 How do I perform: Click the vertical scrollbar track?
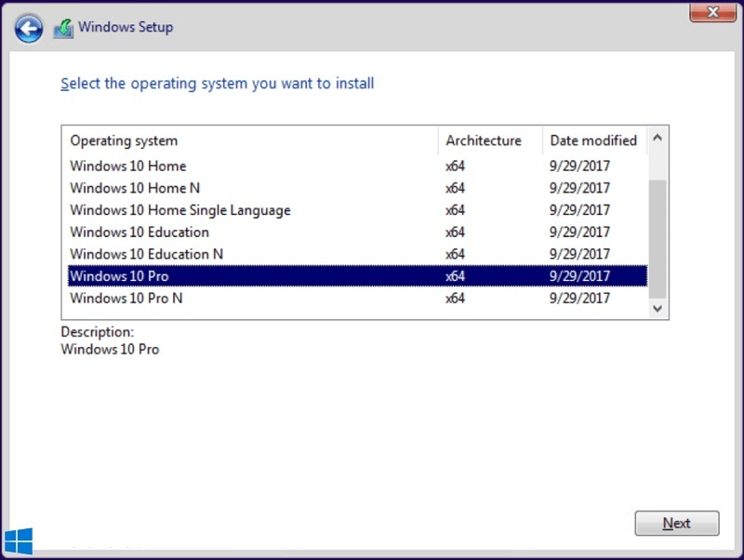click(658, 223)
